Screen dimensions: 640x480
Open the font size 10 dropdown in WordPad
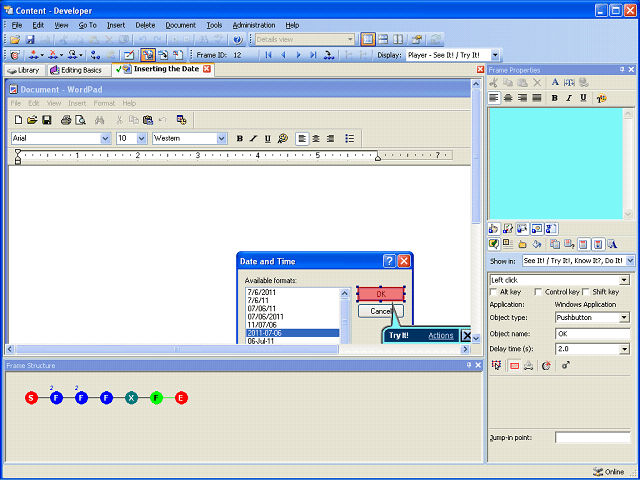(x=142, y=138)
